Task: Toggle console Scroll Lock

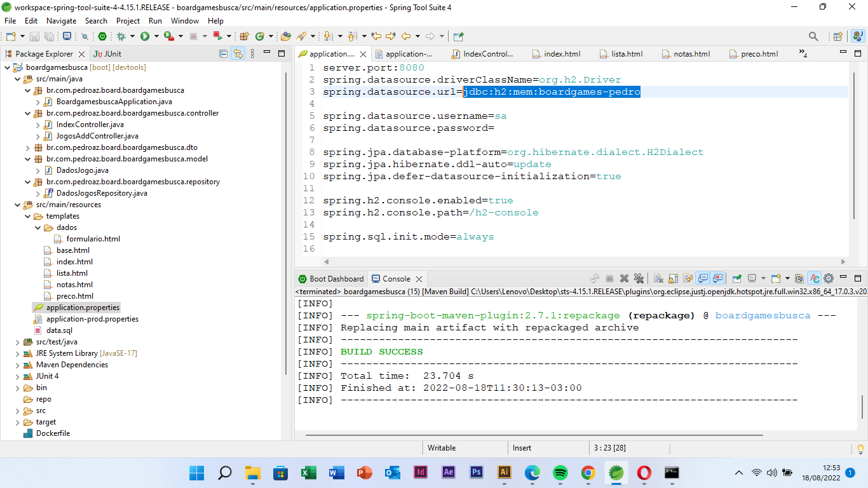Action: click(x=673, y=278)
